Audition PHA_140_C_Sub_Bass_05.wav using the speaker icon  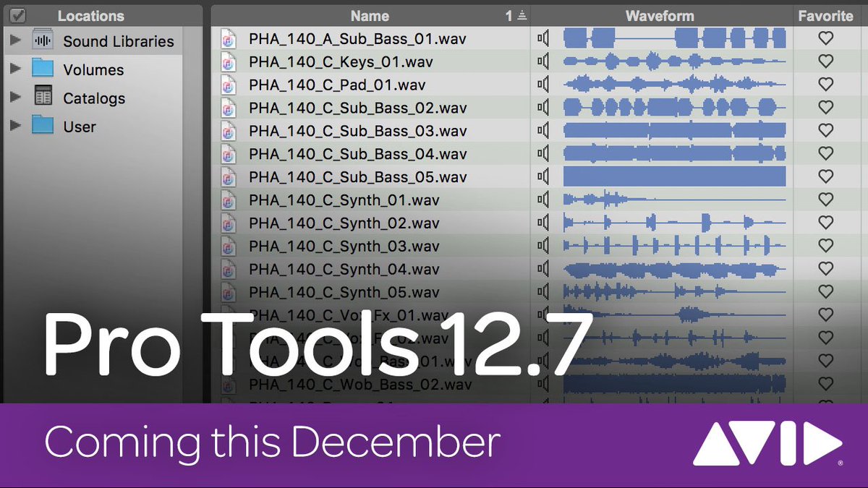tap(543, 177)
